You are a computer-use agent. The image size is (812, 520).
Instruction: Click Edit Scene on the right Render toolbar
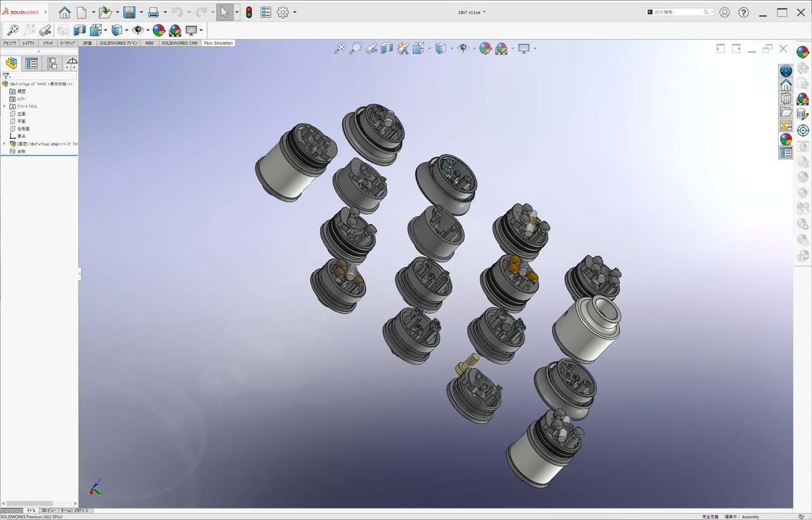point(803,99)
